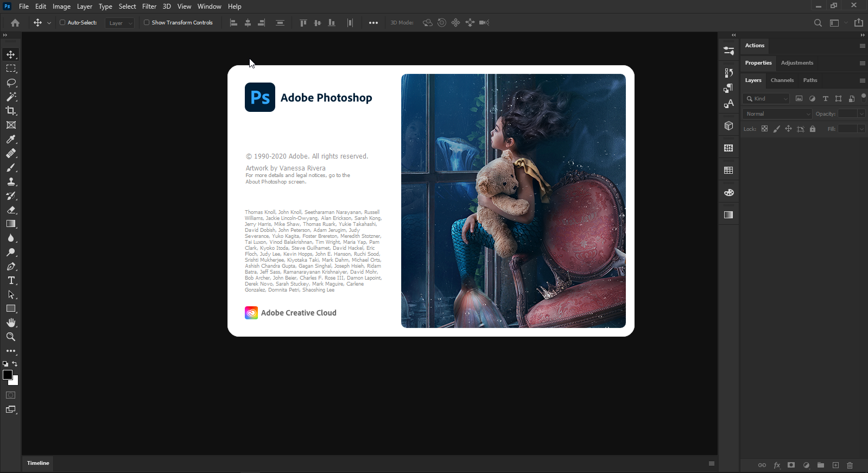
Task: Click the foreground color swatch
Action: click(8, 375)
